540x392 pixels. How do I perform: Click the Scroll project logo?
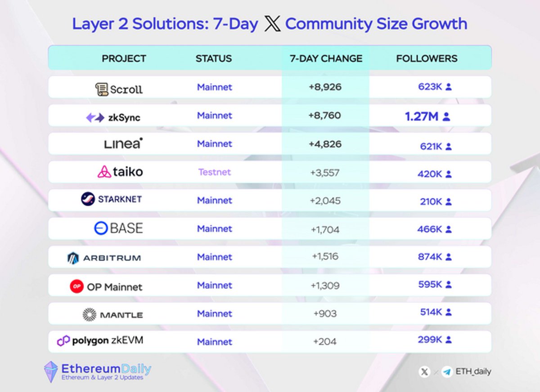(x=119, y=89)
